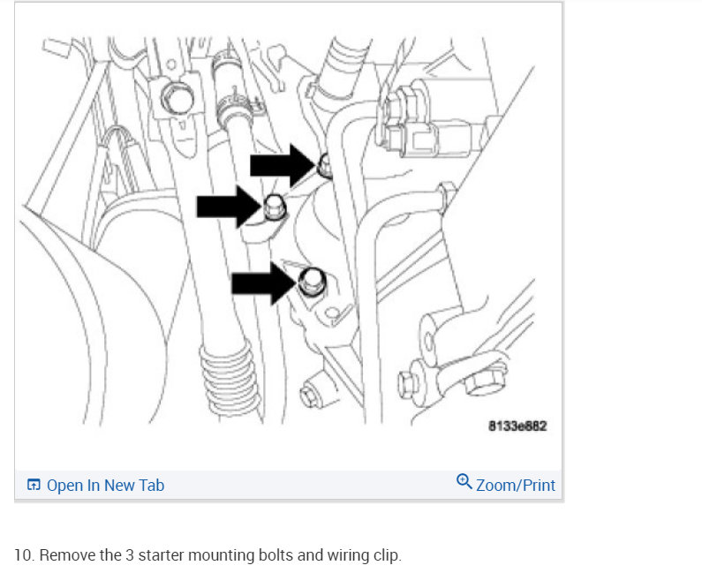702x588 pixels.
Task: Click the large hex bolt at upper left
Action: pyautogui.click(x=177, y=99)
